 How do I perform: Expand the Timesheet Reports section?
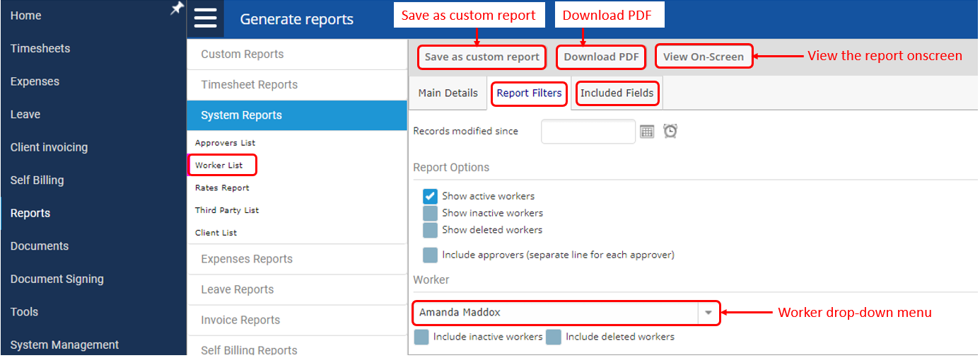point(297,85)
